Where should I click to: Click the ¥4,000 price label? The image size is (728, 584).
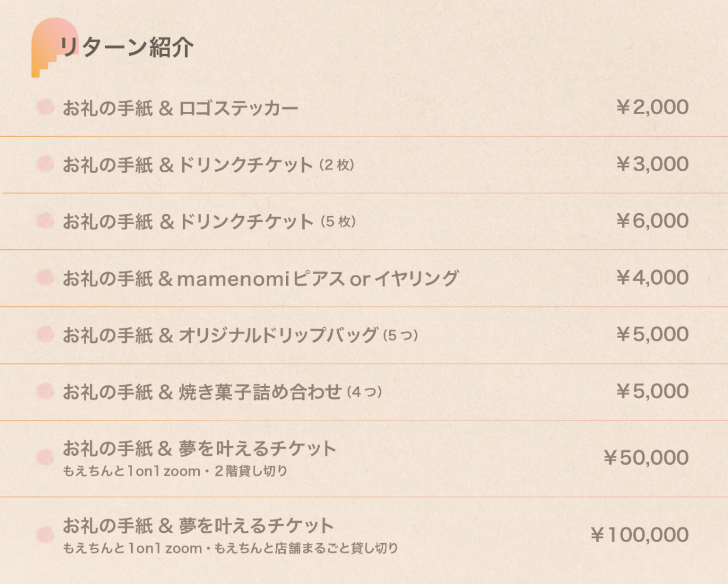coord(652,278)
